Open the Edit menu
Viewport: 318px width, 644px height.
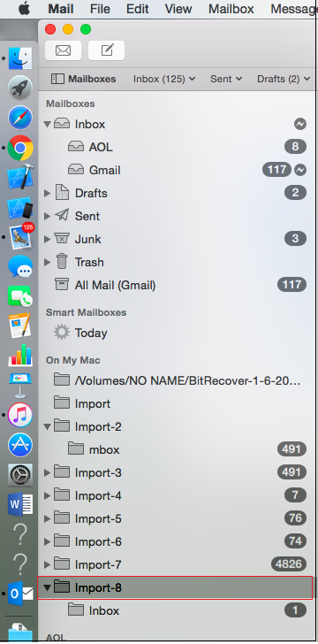(138, 9)
